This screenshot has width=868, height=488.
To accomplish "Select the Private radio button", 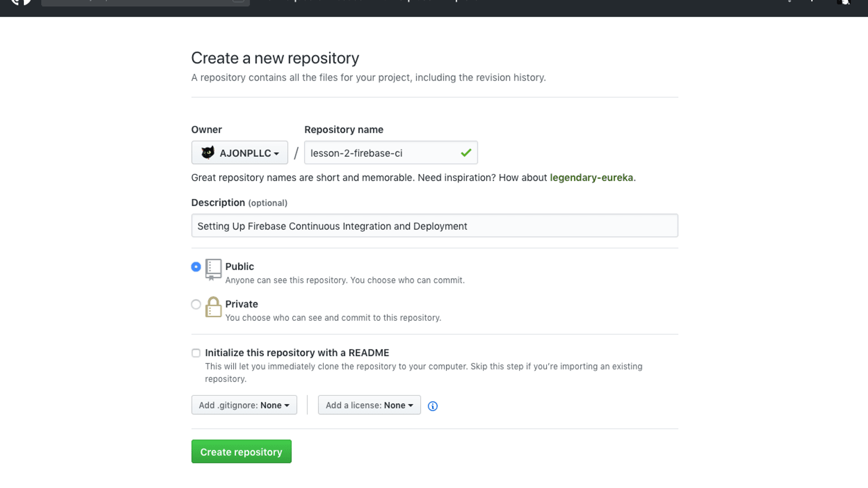I will [x=196, y=305].
